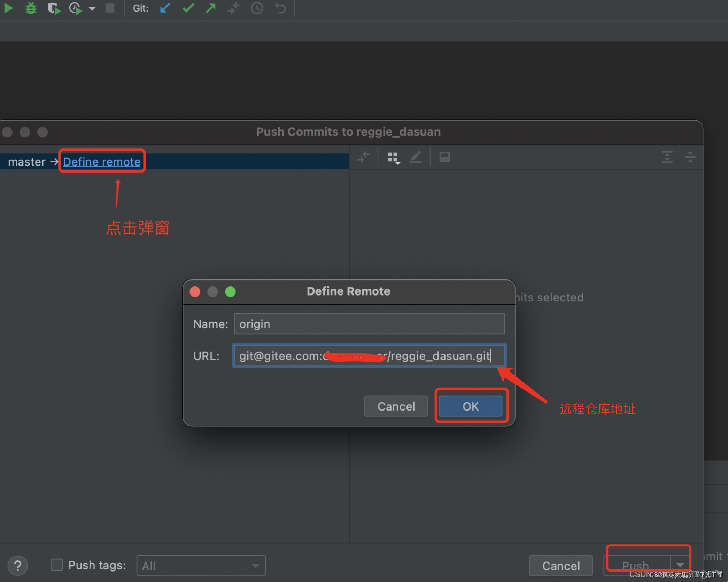
Task: Open the Push tags All dropdown
Action: click(x=201, y=565)
